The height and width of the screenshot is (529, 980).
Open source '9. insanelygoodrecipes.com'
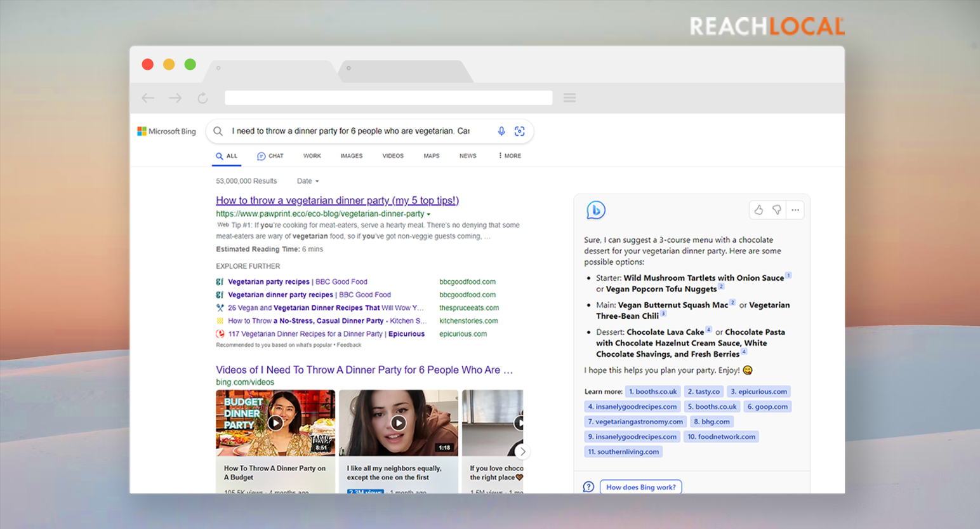coord(632,436)
